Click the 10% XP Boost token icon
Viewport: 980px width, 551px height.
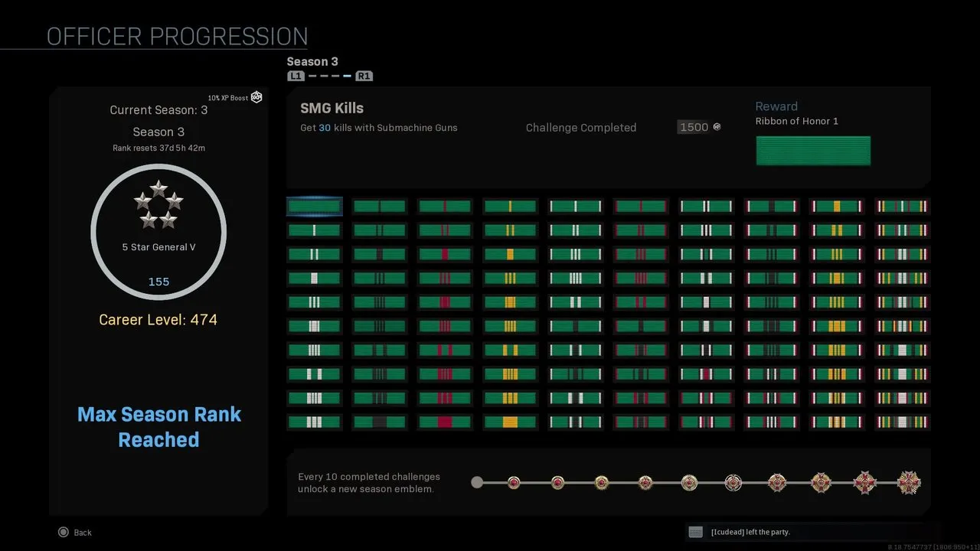256,97
